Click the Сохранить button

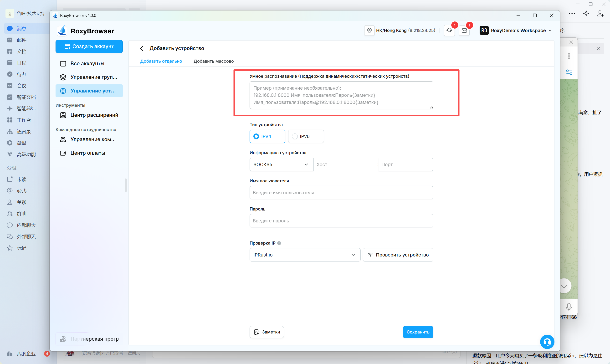point(418,332)
